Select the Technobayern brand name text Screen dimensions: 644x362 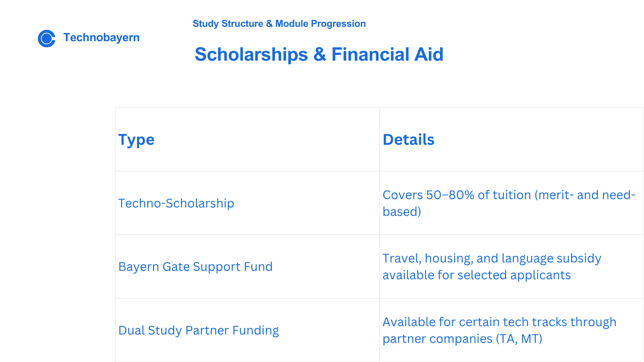[x=101, y=38]
